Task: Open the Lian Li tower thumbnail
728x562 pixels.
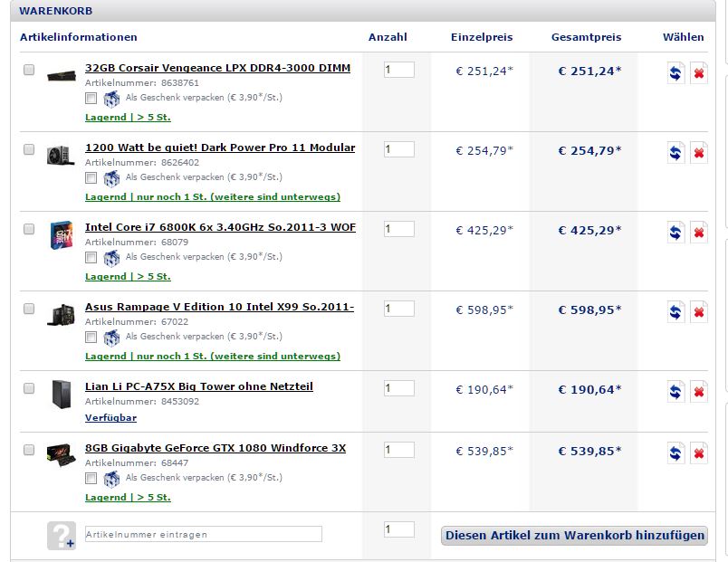Action: (62, 394)
